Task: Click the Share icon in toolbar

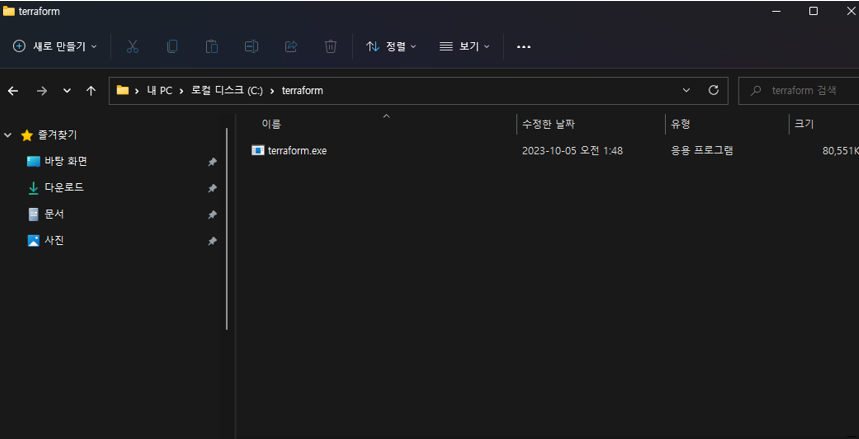Action: (x=291, y=47)
